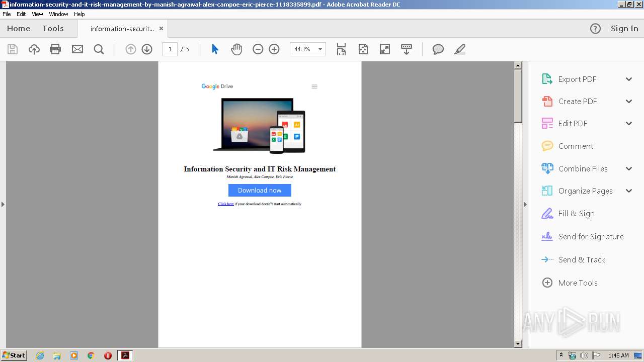Click the vertical scrollbar thumb

518,96
